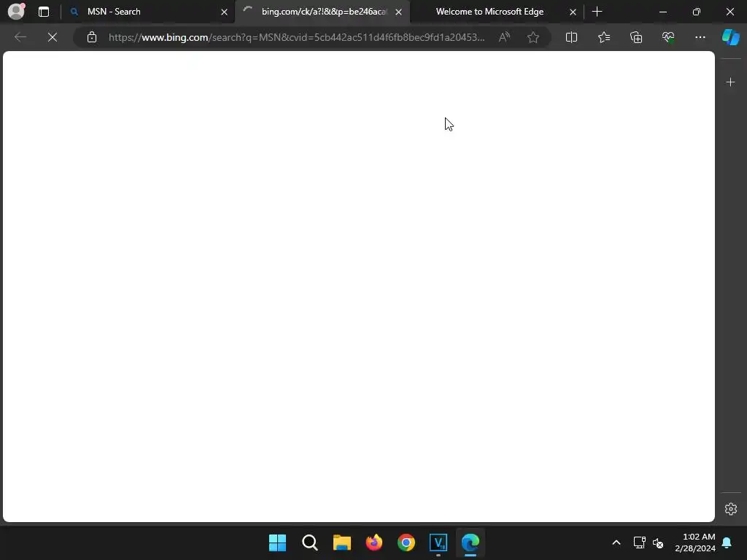
Task: Open Windows taskbar search
Action: [x=309, y=542]
